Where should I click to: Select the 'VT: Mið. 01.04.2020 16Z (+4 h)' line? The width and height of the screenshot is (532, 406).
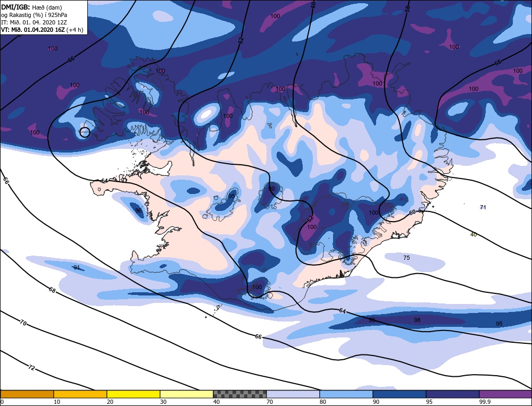coord(42,29)
